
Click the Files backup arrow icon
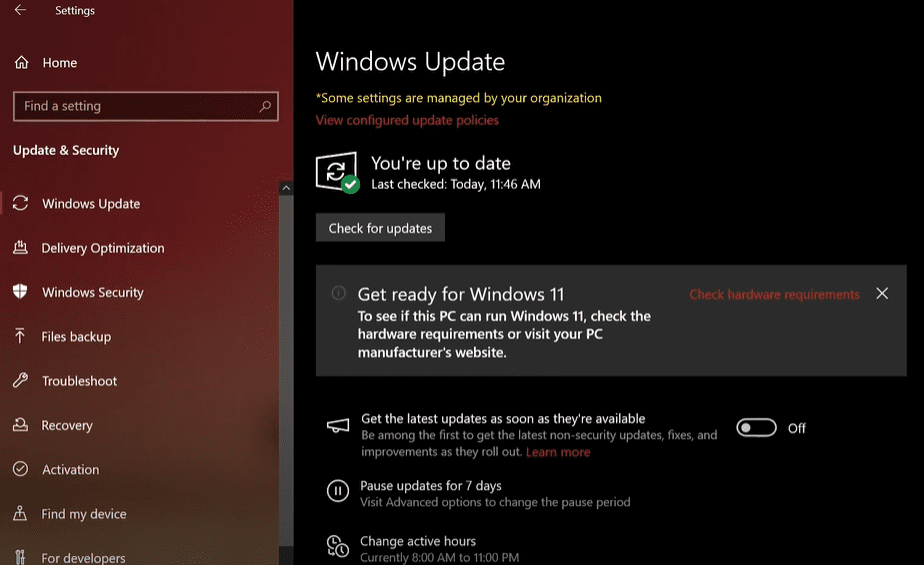pos(20,336)
